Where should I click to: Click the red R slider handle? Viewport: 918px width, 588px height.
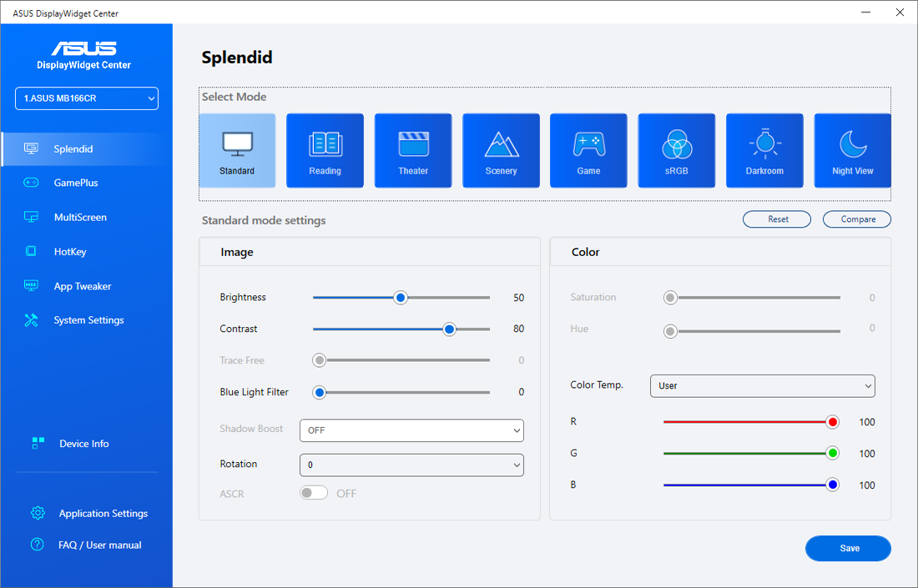[x=833, y=422]
